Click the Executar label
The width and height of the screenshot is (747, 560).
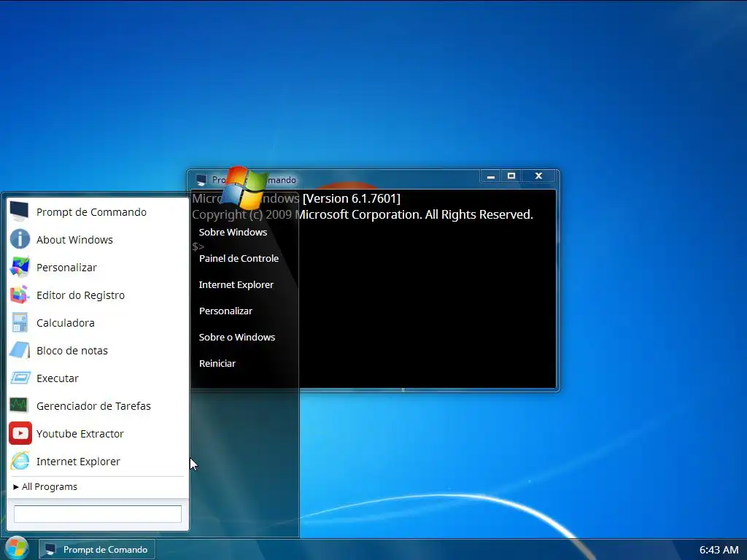pos(57,378)
